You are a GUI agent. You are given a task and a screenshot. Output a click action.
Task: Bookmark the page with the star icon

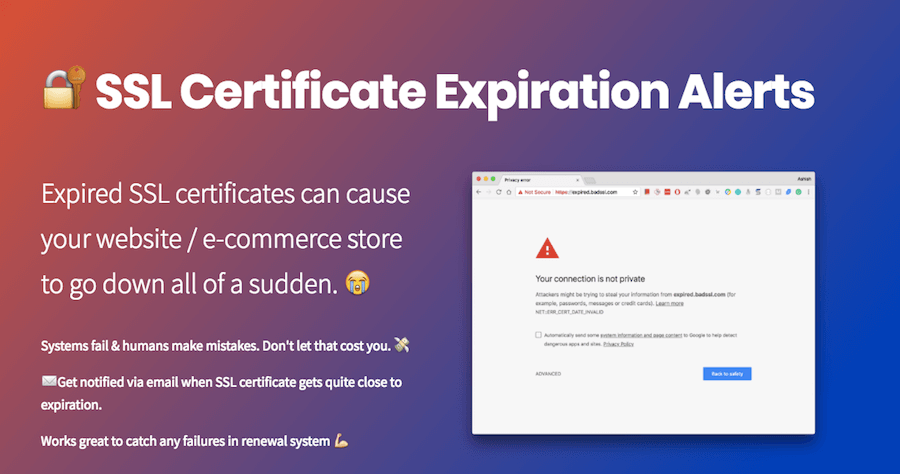point(635,192)
